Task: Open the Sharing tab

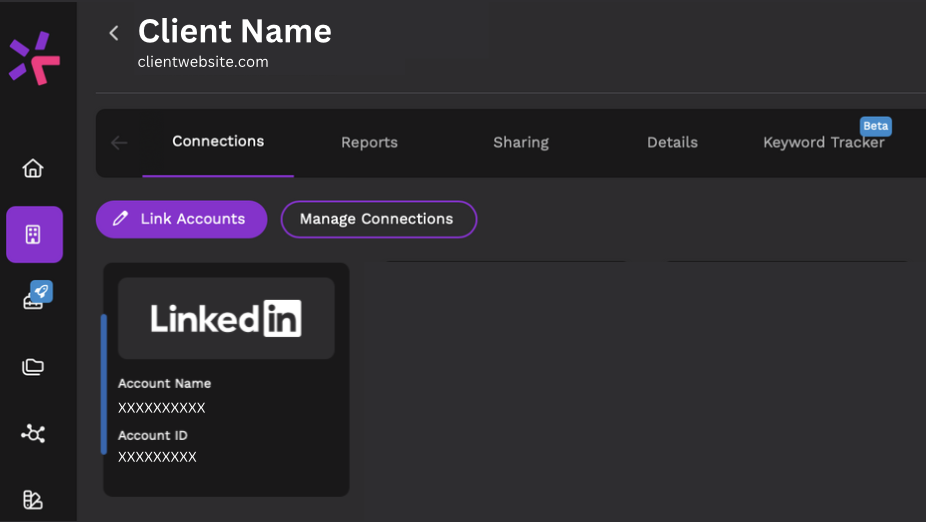Action: (x=521, y=142)
